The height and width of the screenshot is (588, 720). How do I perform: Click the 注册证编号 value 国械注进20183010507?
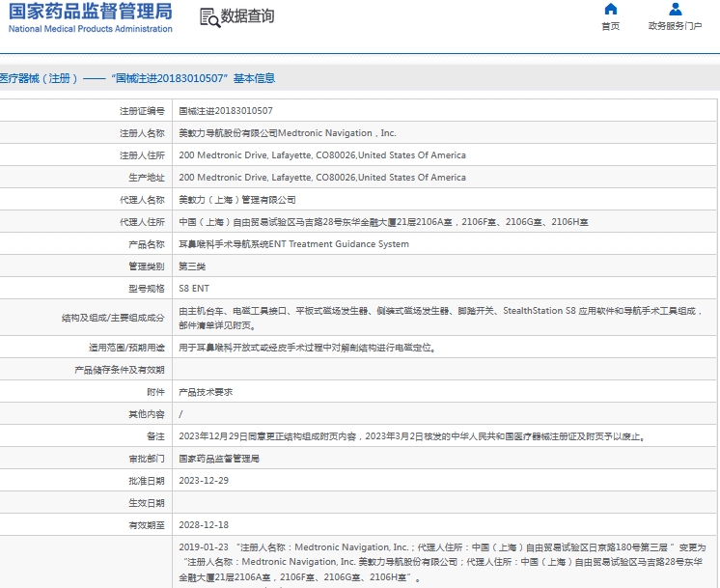(226, 111)
